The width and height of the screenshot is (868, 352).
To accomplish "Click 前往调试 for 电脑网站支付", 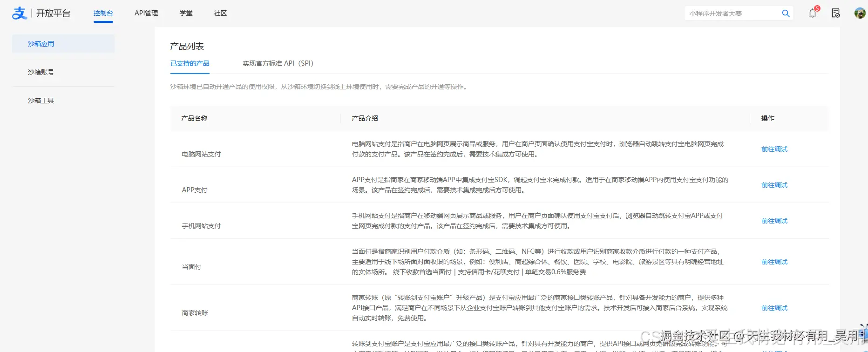I will (774, 149).
